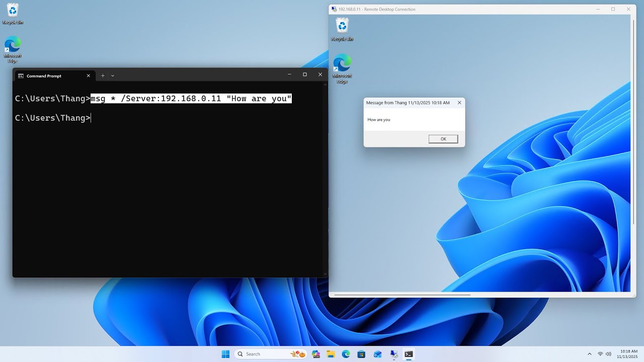Close the Command Prompt tab

[89, 76]
